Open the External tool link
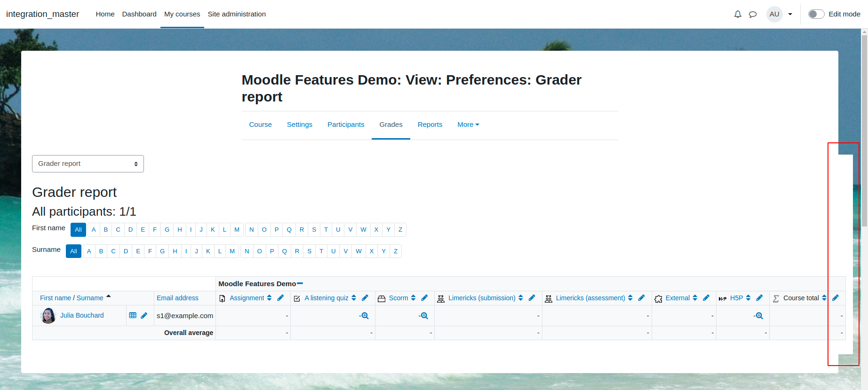Image resolution: width=868 pixels, height=390 pixels. 677,298
